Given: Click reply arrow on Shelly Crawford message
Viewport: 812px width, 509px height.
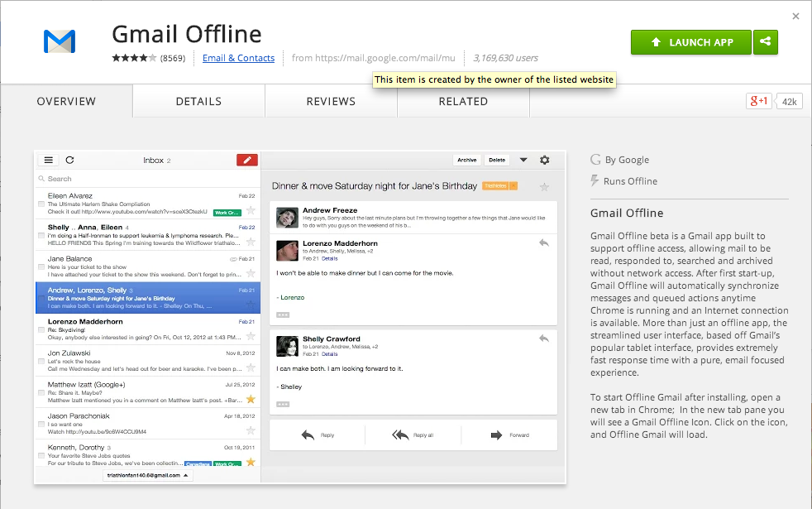Looking at the screenshot, I should [544, 339].
